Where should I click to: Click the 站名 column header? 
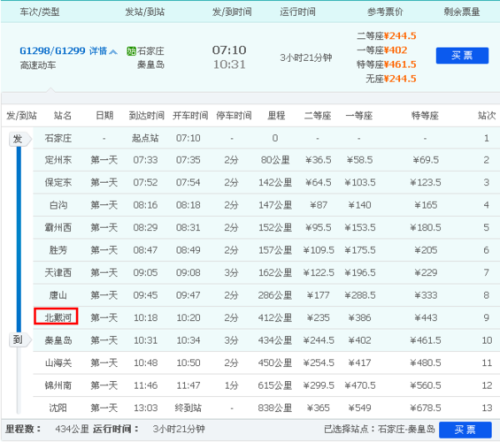pyautogui.click(x=63, y=116)
